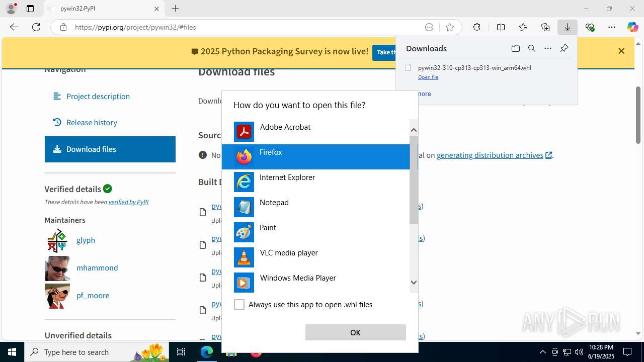Click the app list scroll-up arrow

[414, 130]
